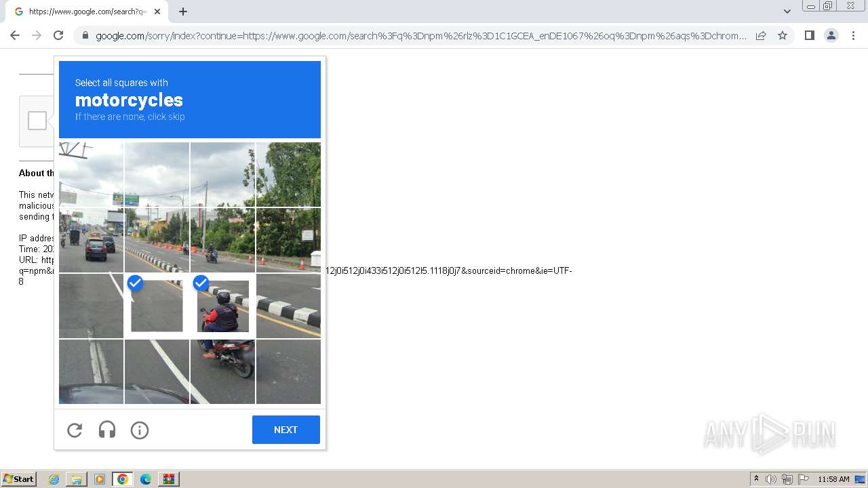Select tile with white lane line at bottom
This screenshot has height=488, width=868.
click(157, 371)
